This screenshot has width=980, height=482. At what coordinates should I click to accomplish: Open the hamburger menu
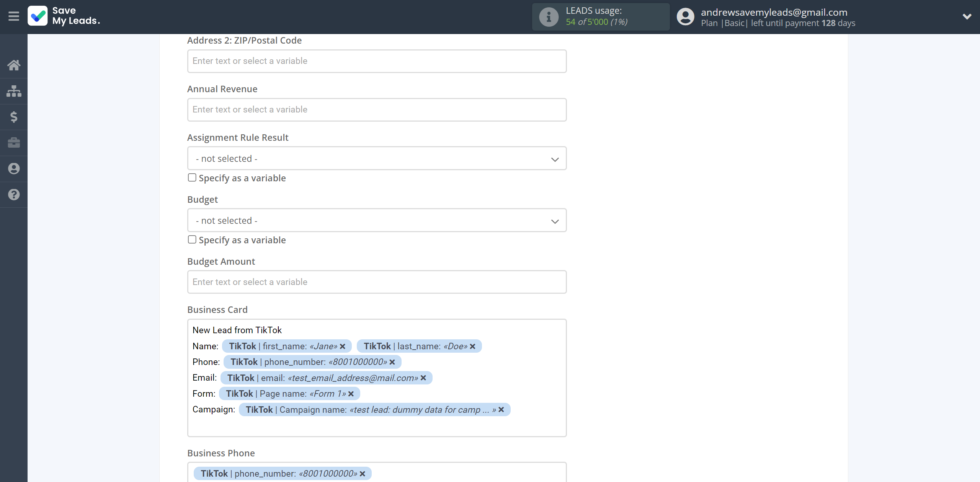pyautogui.click(x=14, y=16)
